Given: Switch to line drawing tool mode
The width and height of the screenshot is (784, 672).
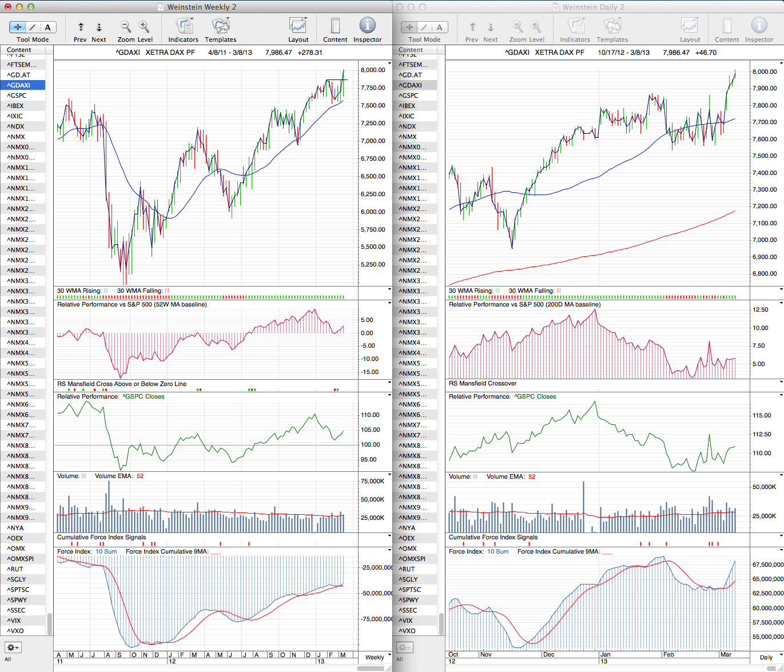Looking at the screenshot, I should 33,27.
